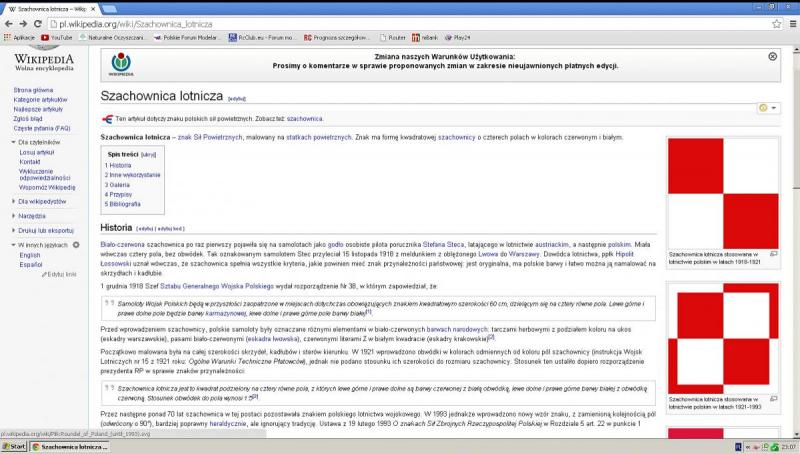Open language settings gear icon
Screen dimensions: 800x454
[74, 245]
